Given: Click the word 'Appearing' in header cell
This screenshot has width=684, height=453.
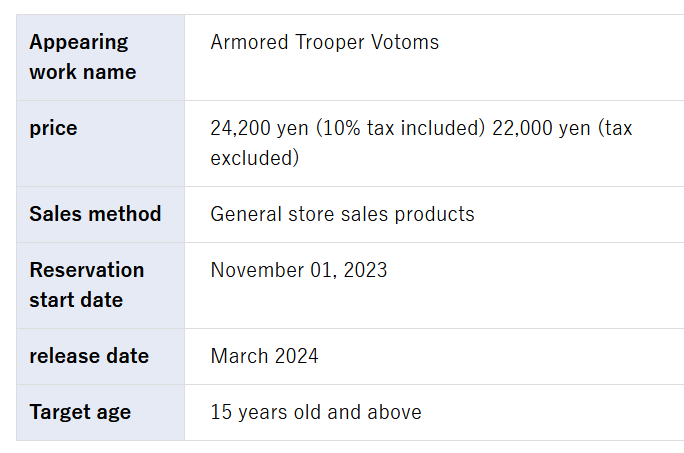Looking at the screenshot, I should [x=79, y=43].
